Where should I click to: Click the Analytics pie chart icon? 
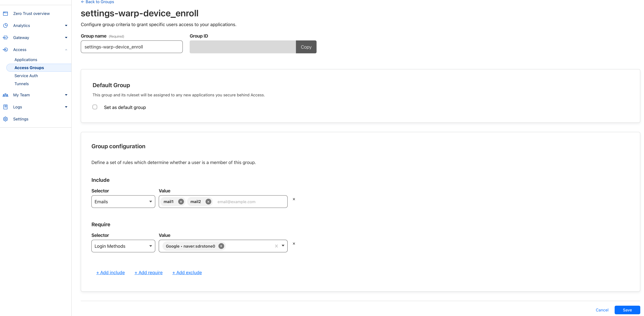click(x=5, y=25)
